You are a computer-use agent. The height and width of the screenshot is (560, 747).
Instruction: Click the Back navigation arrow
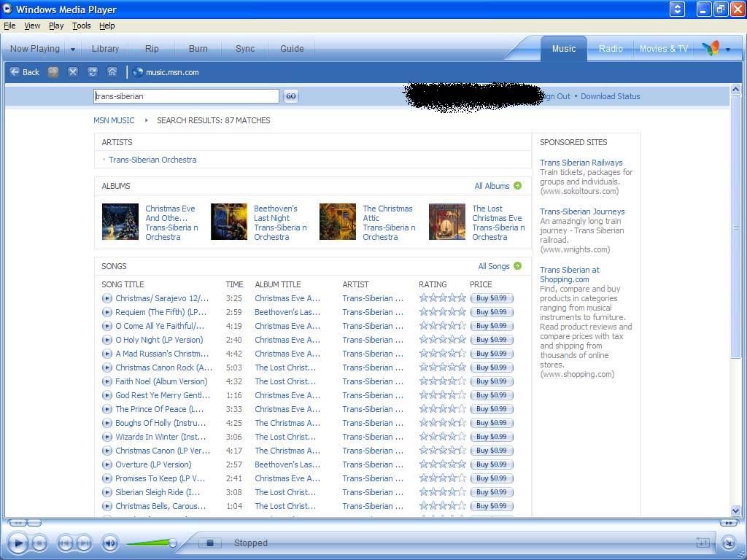pyautogui.click(x=15, y=72)
